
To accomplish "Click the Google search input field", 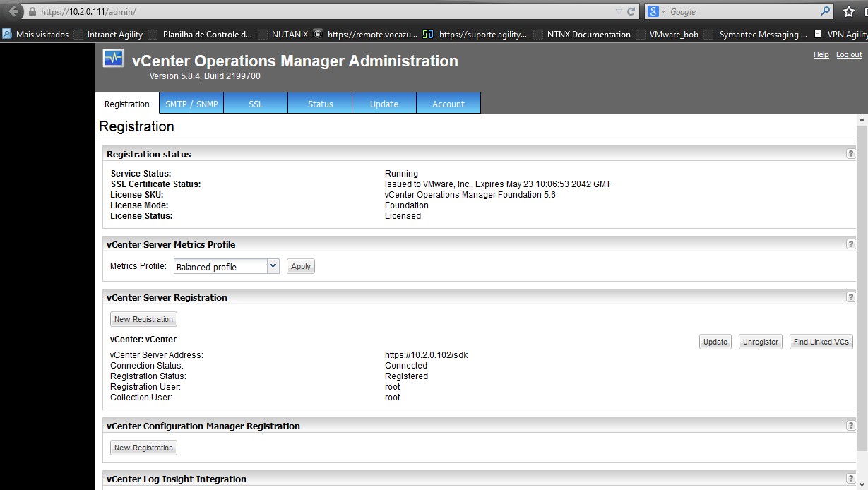I will click(742, 12).
